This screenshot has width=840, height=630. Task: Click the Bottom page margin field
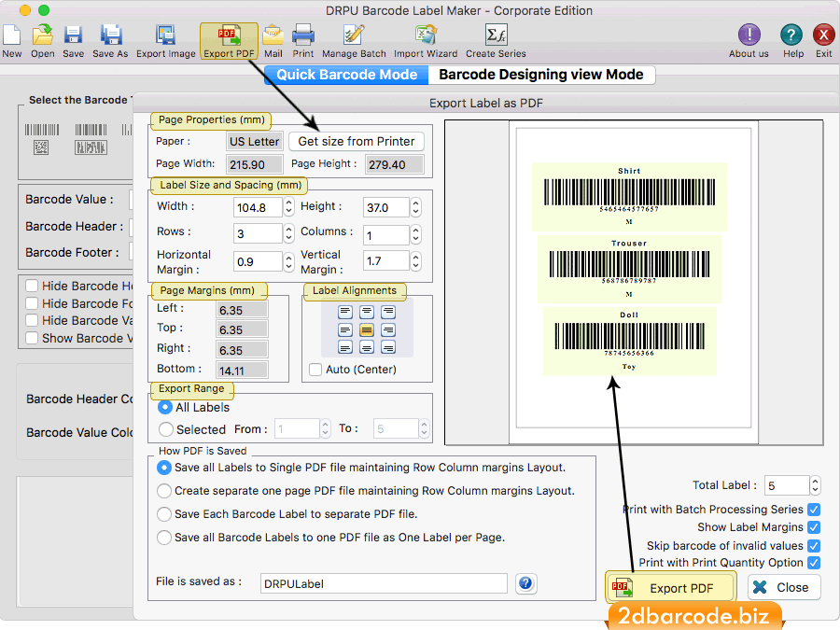pos(242,371)
